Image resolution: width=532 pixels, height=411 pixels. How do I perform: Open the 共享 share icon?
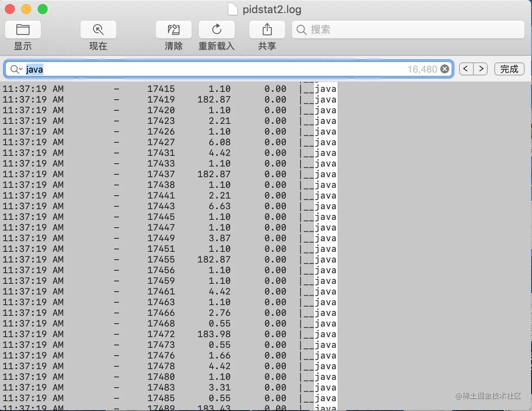tap(267, 30)
